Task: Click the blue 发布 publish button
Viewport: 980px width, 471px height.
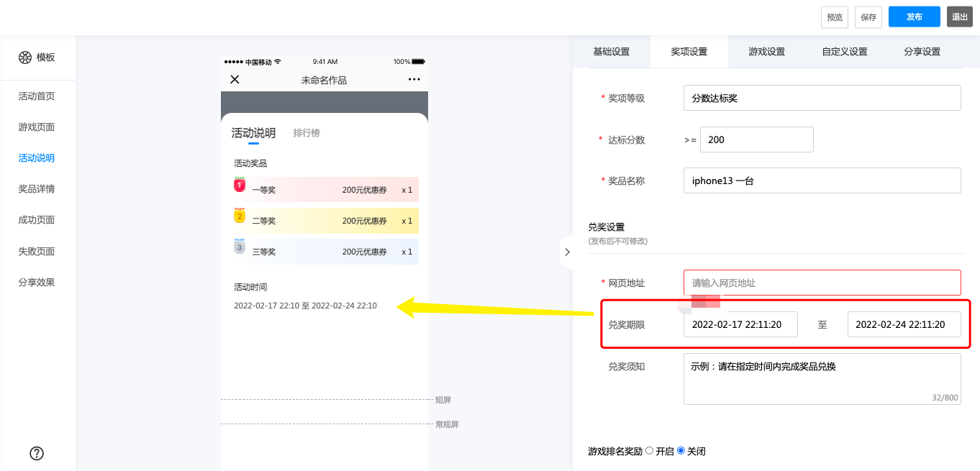Action: (x=914, y=17)
